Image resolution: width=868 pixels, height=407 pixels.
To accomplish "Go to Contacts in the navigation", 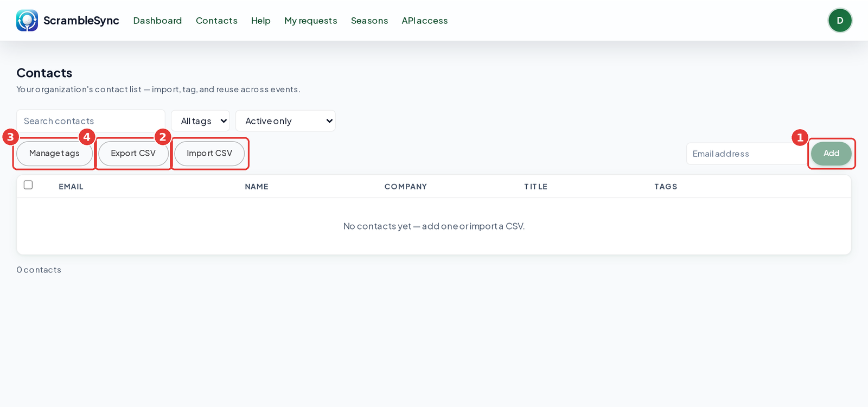I will [x=216, y=21].
